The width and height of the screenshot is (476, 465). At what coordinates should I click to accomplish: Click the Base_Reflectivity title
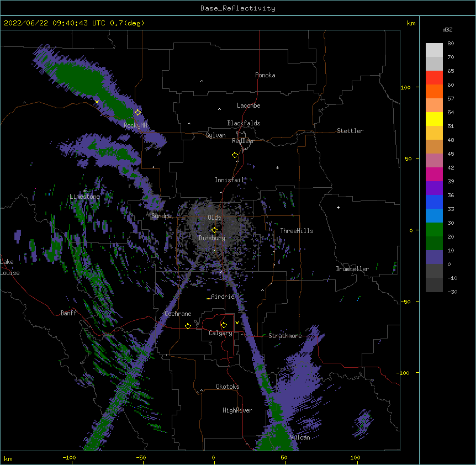(238, 8)
